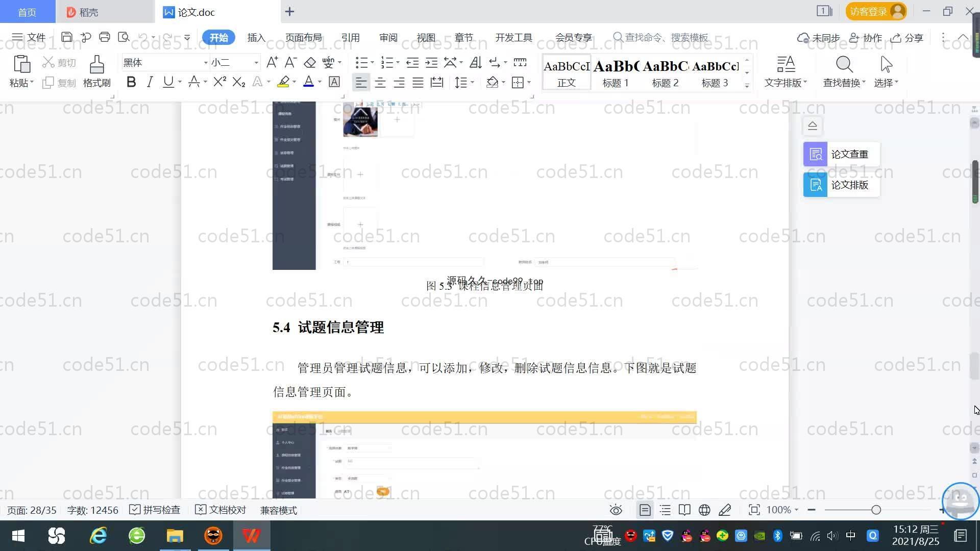
Task: Apply the 标题 1 style
Action: [616, 72]
